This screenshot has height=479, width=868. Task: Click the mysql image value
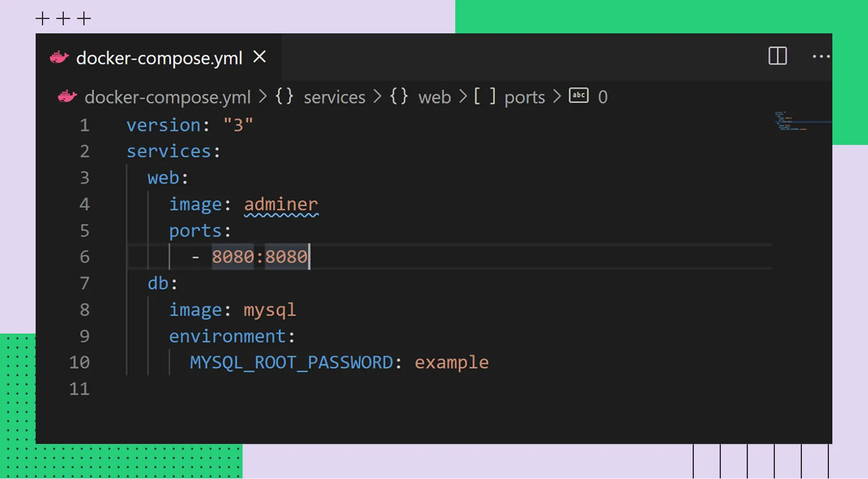coord(270,310)
